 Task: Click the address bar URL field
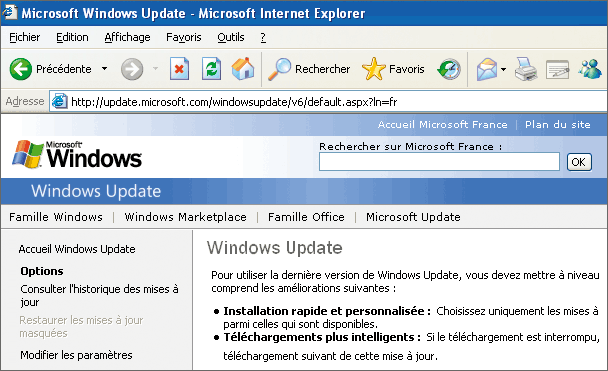pos(328,102)
